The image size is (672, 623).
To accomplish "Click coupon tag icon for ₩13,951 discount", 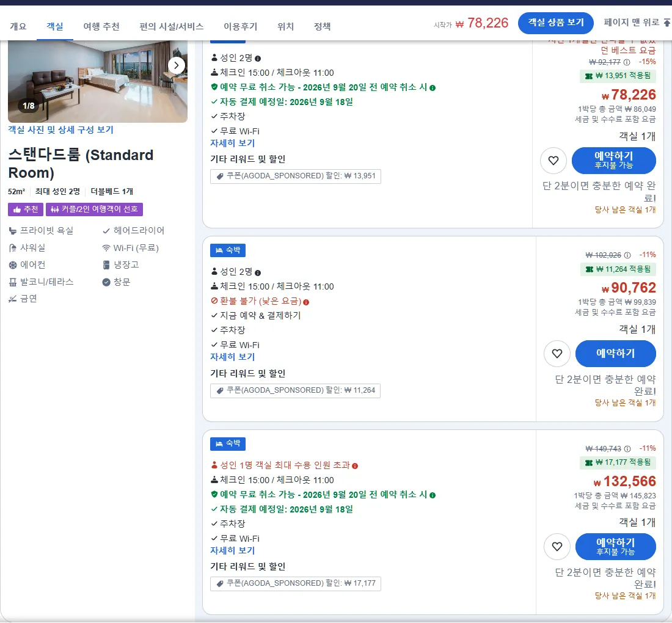I will (x=220, y=176).
